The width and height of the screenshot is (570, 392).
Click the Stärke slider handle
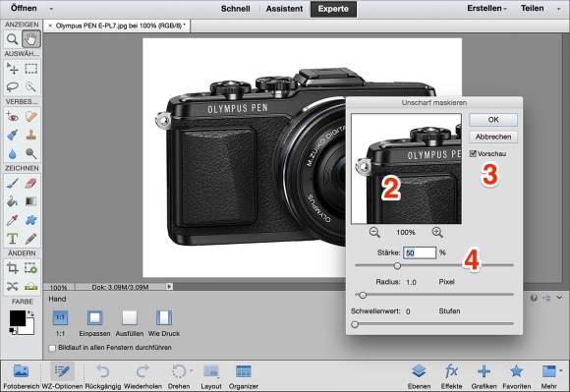pyautogui.click(x=397, y=266)
